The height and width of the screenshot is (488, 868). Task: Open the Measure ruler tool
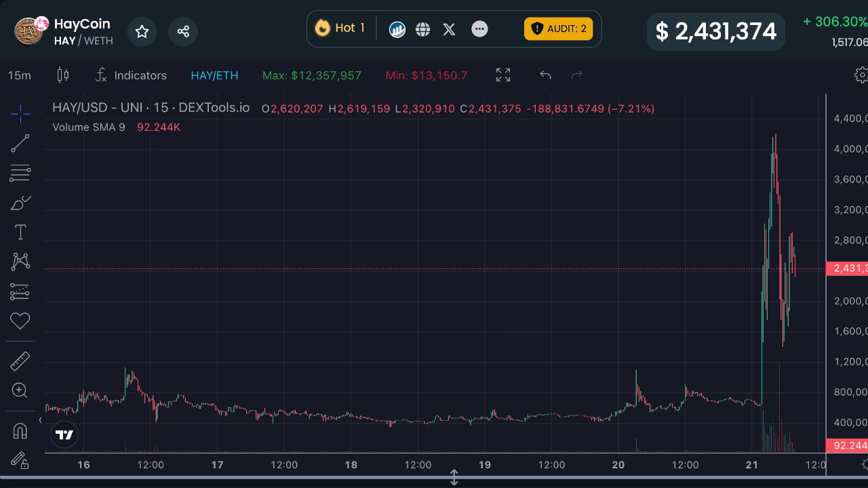(x=20, y=360)
